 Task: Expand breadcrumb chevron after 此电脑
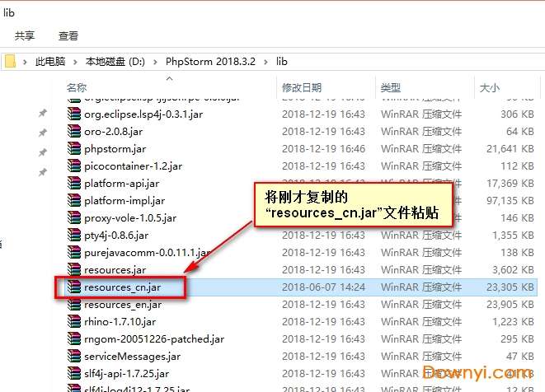[x=75, y=62]
